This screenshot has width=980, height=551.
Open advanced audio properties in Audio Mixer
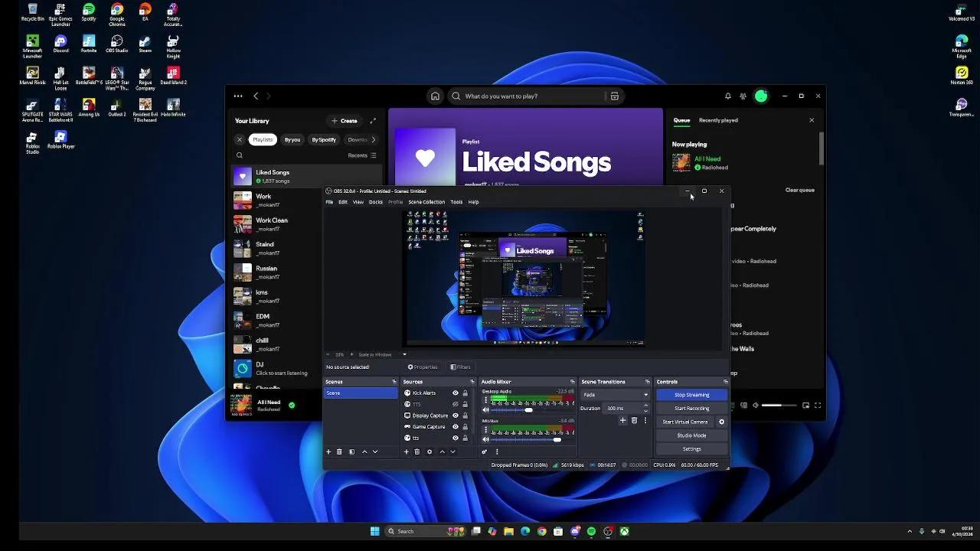pos(485,452)
